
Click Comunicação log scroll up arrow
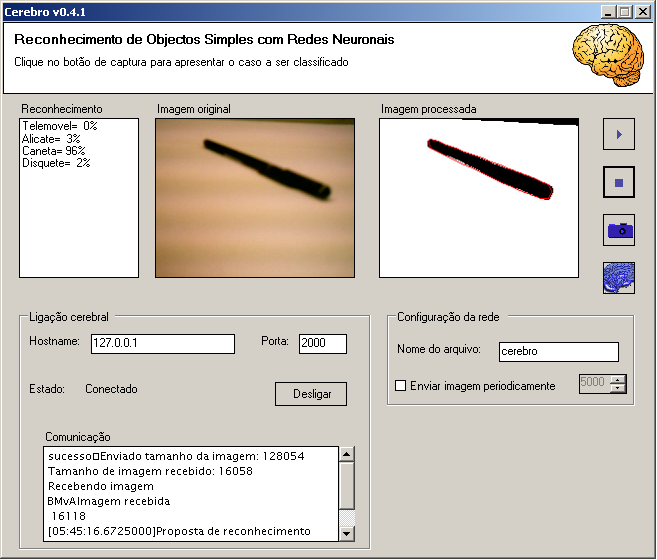tap(347, 454)
